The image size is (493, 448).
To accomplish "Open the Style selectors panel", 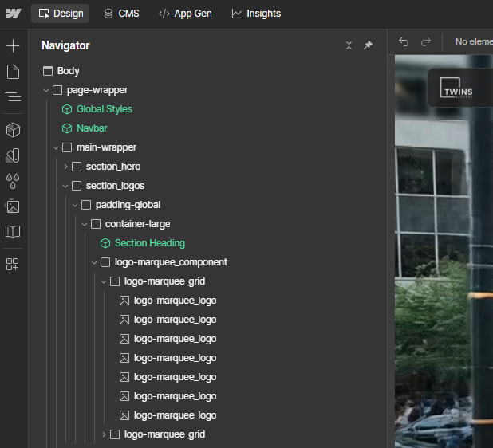I will (x=13, y=155).
